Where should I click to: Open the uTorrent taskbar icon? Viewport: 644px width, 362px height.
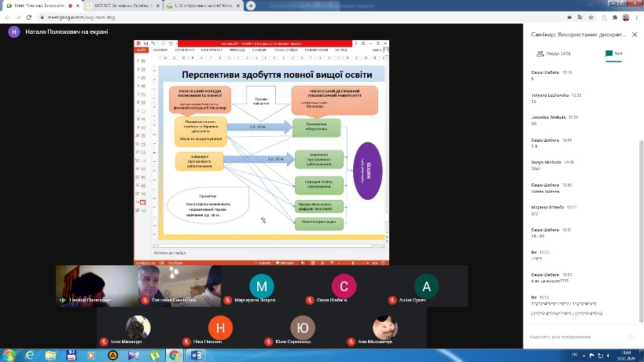[x=154, y=355]
